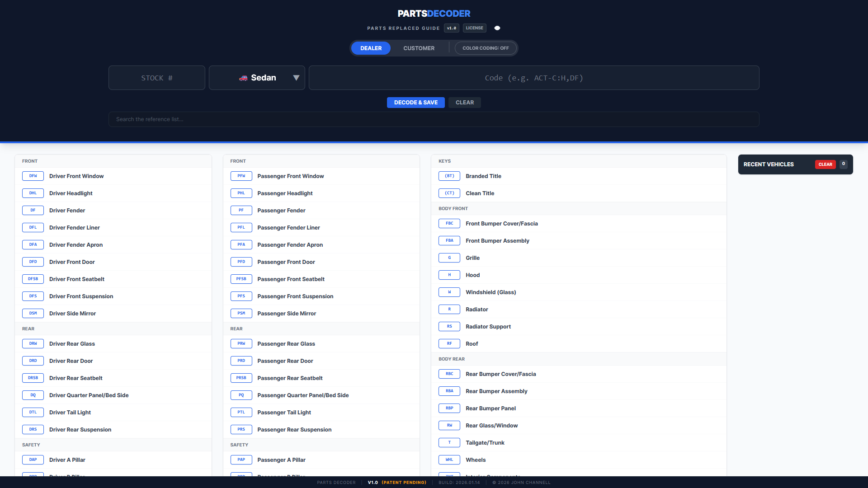Click the reference list search box
Viewport: 868px width, 488px height.
coord(434,119)
